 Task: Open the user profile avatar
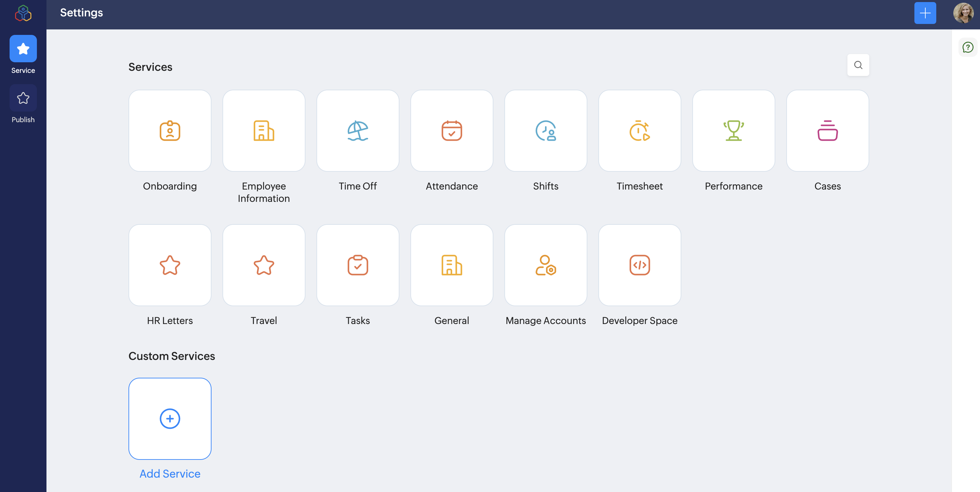[963, 13]
